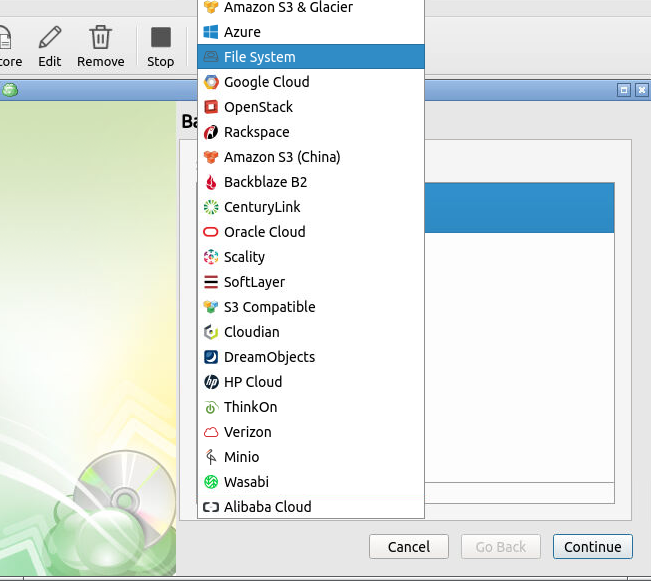Pick Backblaze B2 storage
The width and height of the screenshot is (651, 581).
pos(311,182)
